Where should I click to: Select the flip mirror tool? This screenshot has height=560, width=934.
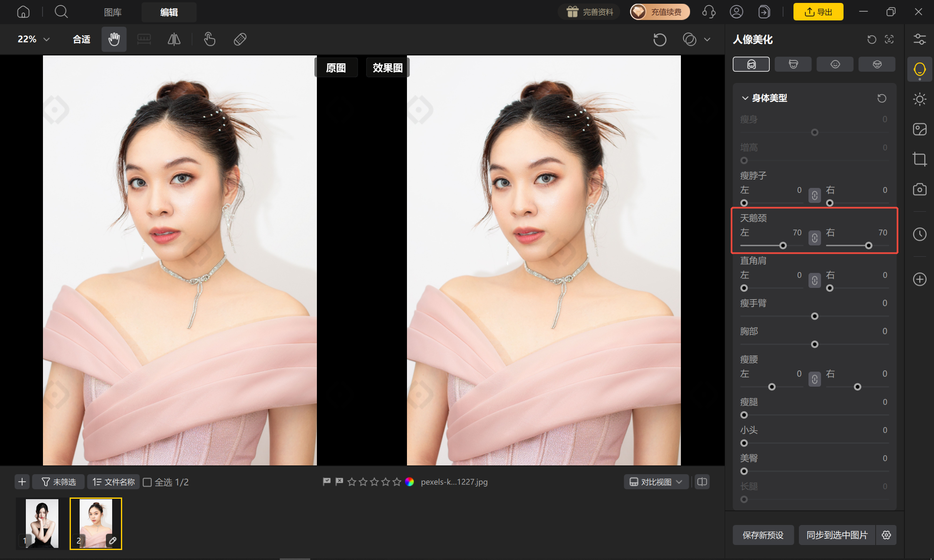tap(174, 39)
